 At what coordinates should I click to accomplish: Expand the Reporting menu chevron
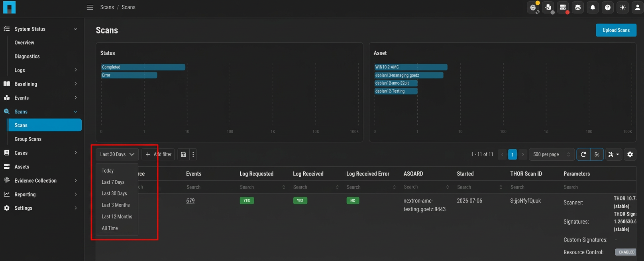pyautogui.click(x=76, y=194)
